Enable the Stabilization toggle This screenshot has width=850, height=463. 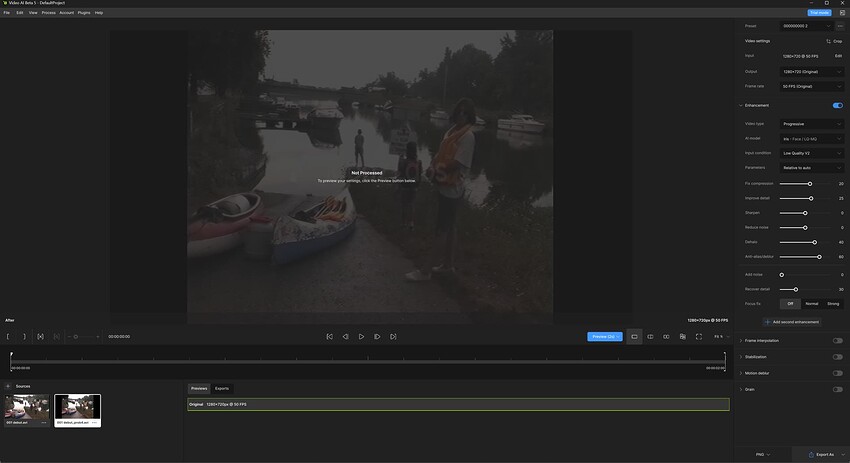pyautogui.click(x=837, y=357)
